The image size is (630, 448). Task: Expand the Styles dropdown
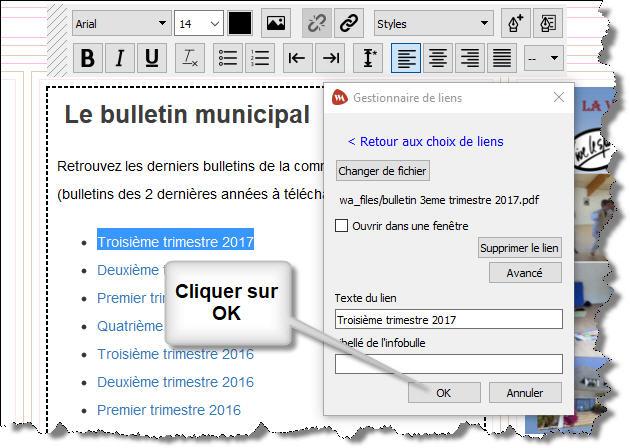(x=433, y=23)
